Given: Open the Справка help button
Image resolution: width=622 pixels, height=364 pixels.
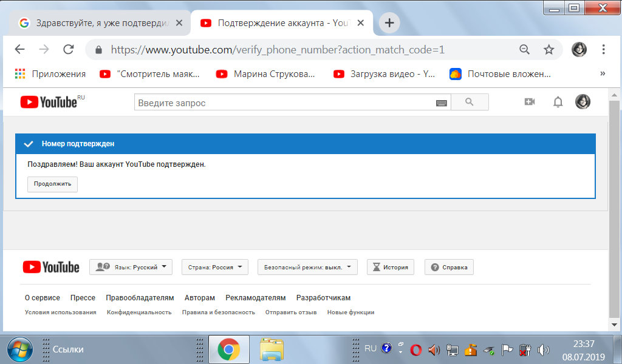Looking at the screenshot, I should (x=449, y=267).
